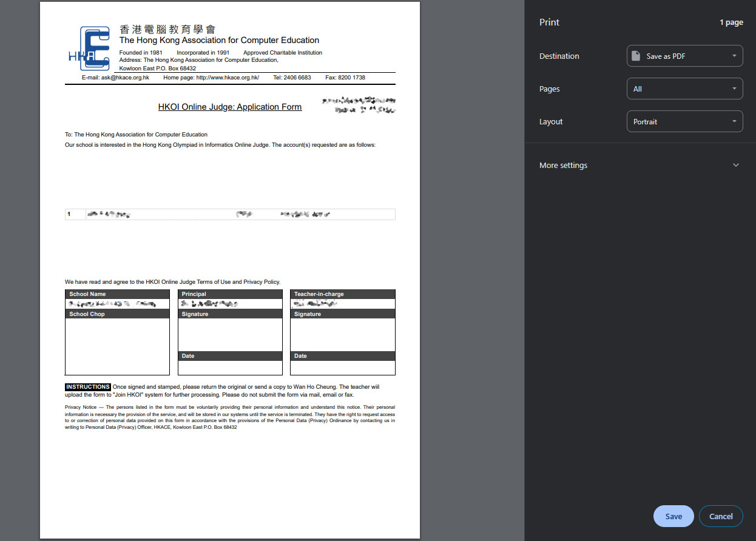Click the Date header under Principal

point(230,356)
